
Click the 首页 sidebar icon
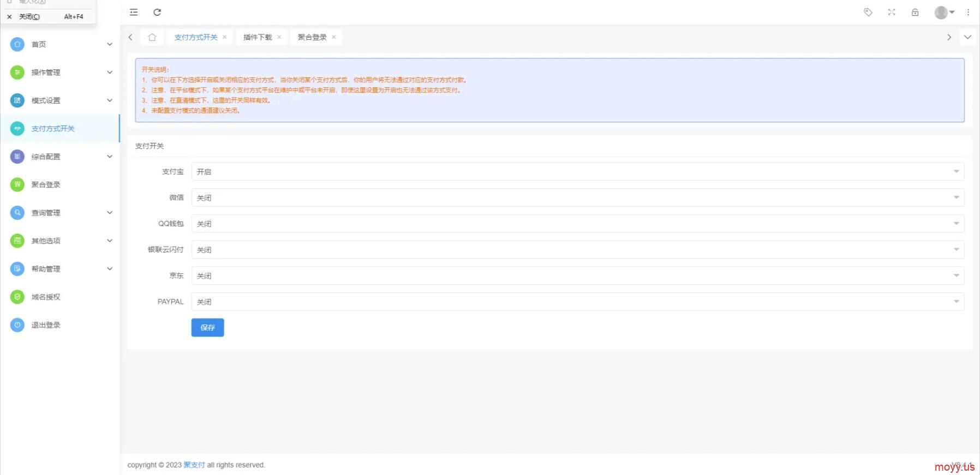tap(17, 44)
